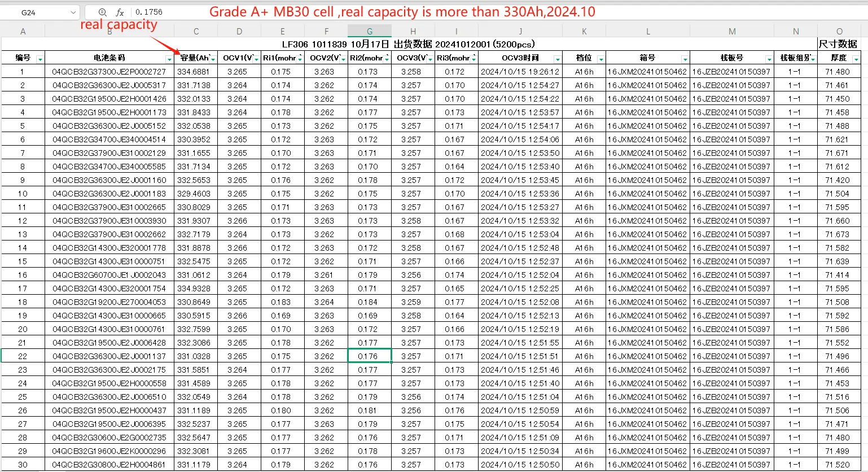
Task: Expand the OCV2 column filter dropdown
Action: pyautogui.click(x=343, y=59)
